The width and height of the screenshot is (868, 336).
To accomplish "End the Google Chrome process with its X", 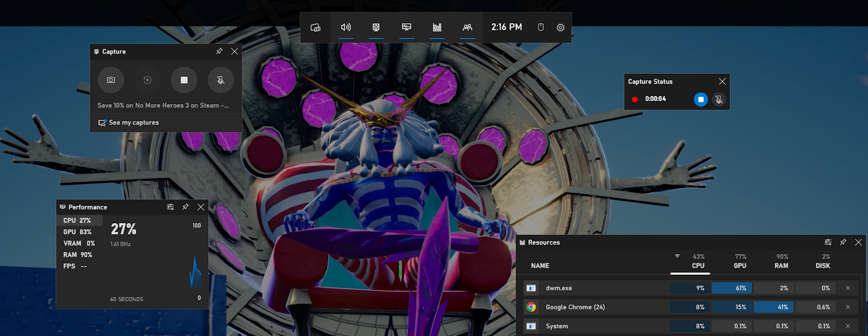I will pyautogui.click(x=848, y=307).
